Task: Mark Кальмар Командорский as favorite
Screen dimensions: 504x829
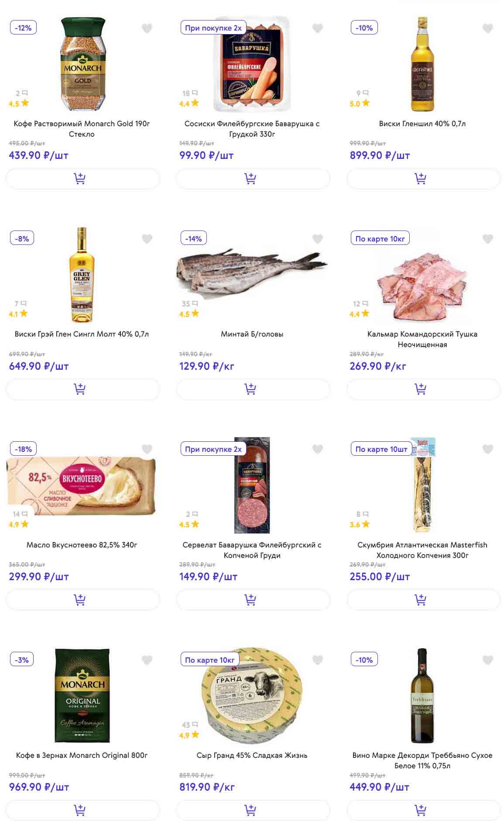Action: [x=488, y=239]
